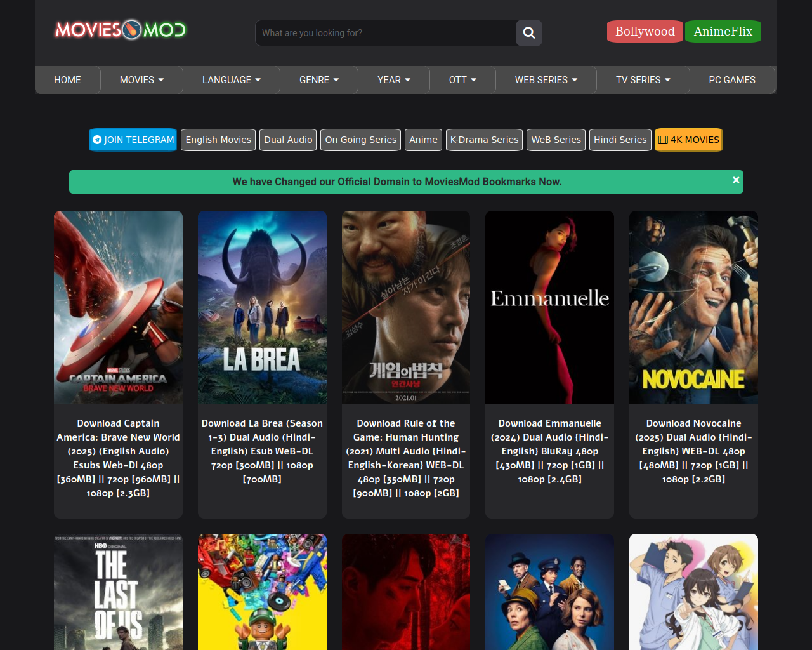Expand the GENRE dropdown menu
This screenshot has width=812, height=650.
point(319,80)
